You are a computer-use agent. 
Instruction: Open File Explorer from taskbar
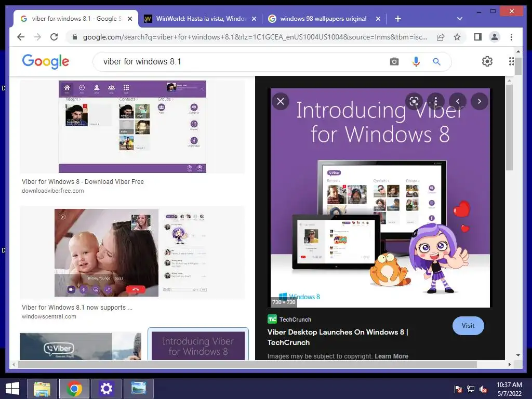click(x=42, y=389)
